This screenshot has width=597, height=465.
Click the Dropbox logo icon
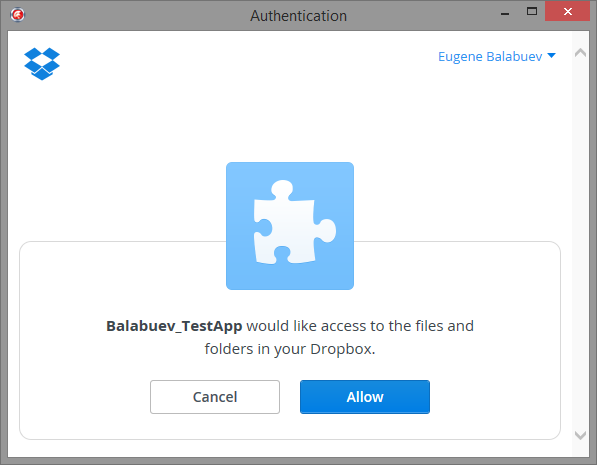click(42, 64)
